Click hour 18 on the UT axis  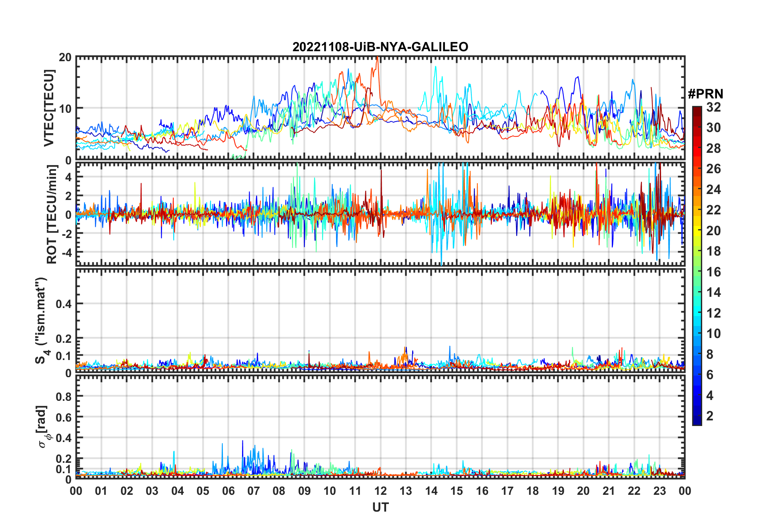[533, 491]
